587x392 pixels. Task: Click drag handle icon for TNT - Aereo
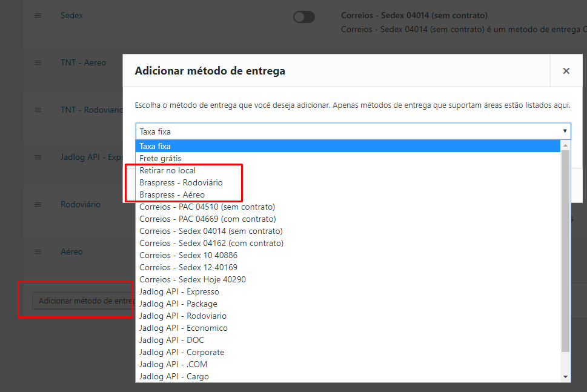[38, 62]
